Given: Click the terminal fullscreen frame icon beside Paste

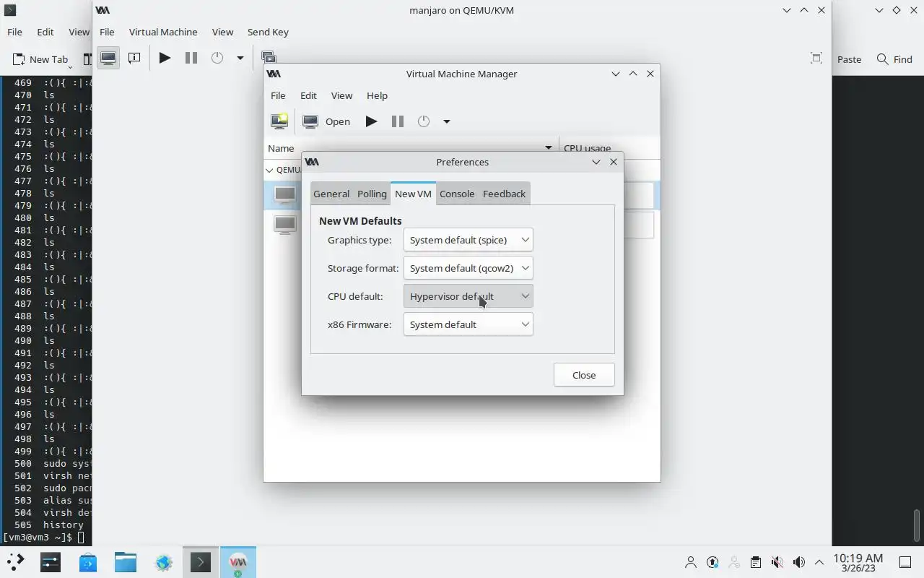Looking at the screenshot, I should 816,59.
